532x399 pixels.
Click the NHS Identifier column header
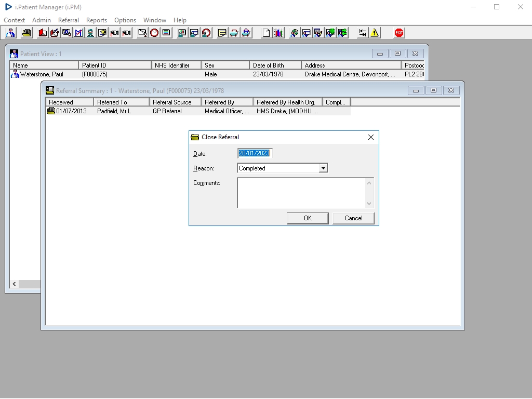177,65
